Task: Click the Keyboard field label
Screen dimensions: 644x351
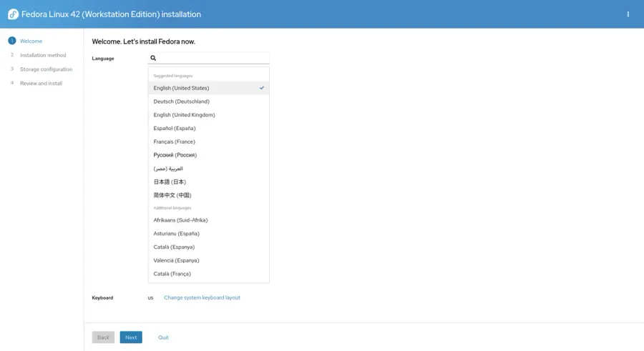Action: pyautogui.click(x=102, y=297)
